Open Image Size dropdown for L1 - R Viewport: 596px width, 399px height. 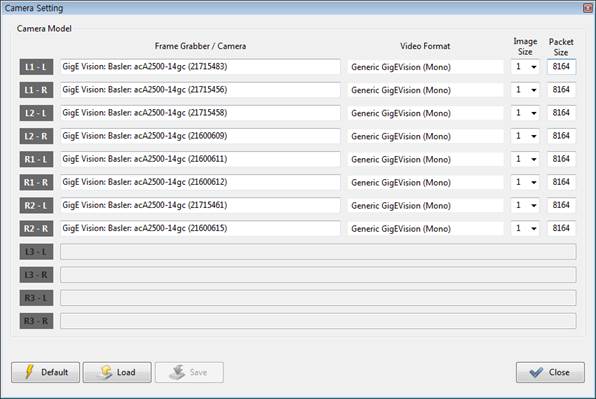[525, 90]
